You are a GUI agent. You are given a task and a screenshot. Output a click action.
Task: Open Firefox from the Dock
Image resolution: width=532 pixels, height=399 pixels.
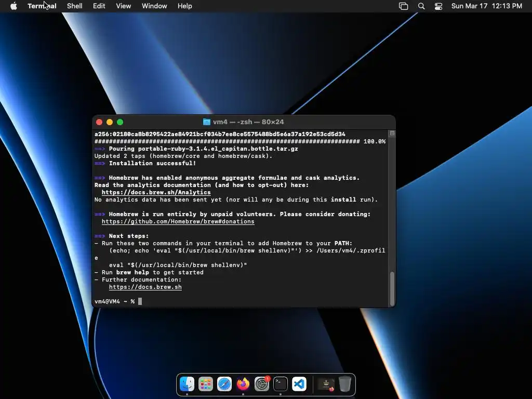[x=243, y=384]
